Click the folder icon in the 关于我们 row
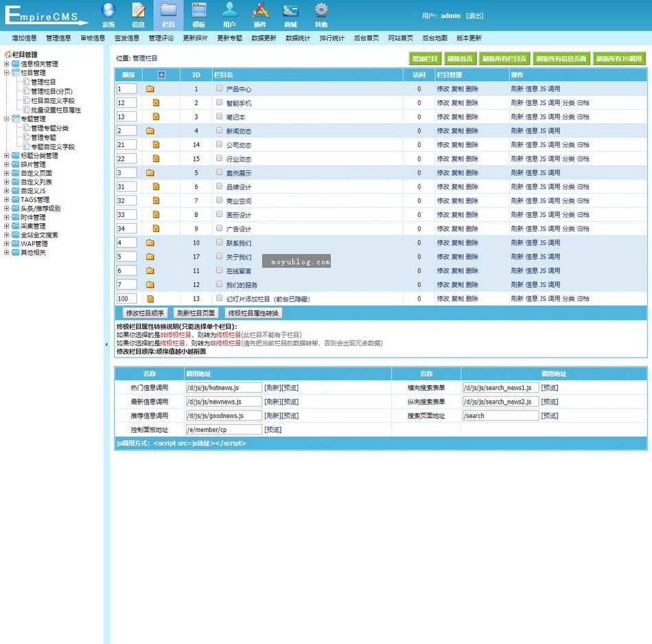The image size is (652, 644). [x=150, y=257]
